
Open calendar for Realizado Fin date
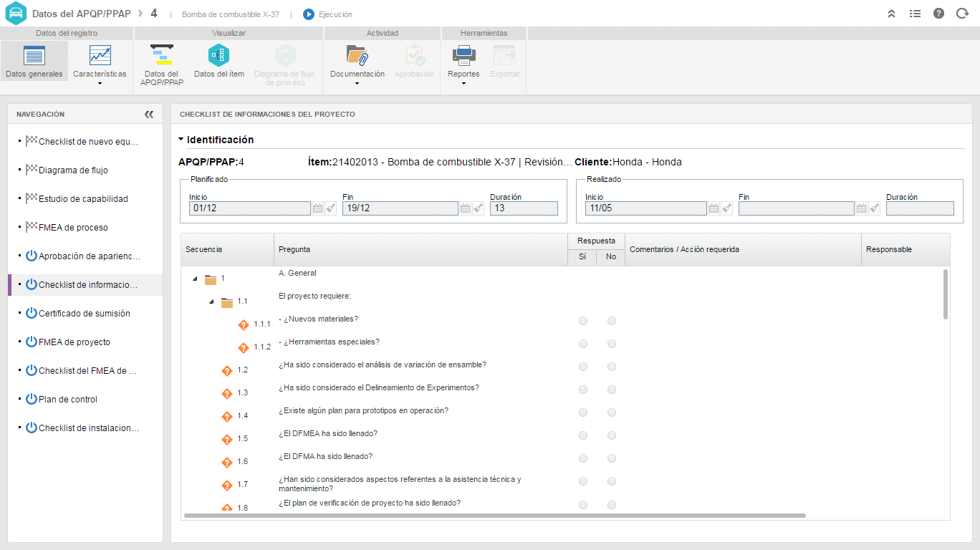coord(862,208)
